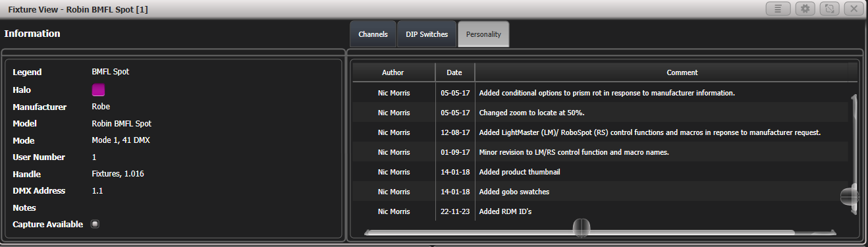This screenshot has width=868, height=247.
Task: Click the Halo label
Action: point(22,90)
